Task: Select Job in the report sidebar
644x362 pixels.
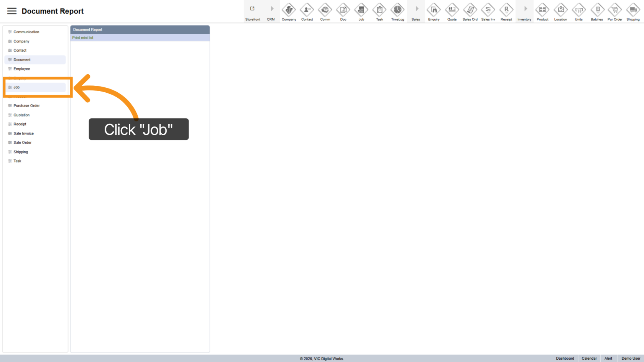Action: tap(16, 87)
